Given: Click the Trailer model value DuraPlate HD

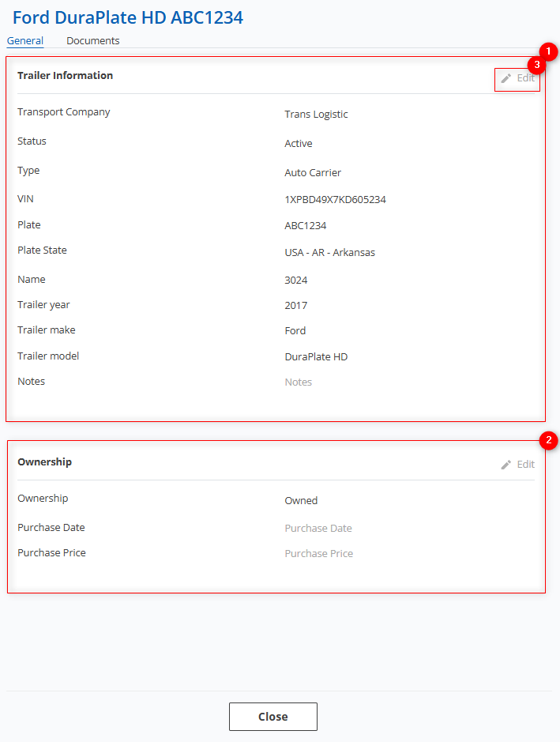Looking at the screenshot, I should click(316, 357).
